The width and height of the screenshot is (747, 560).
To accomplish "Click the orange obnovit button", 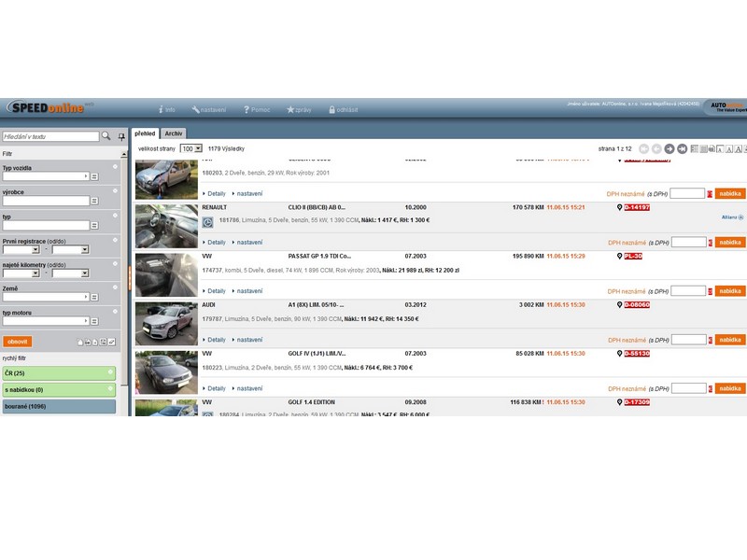I will (x=18, y=342).
